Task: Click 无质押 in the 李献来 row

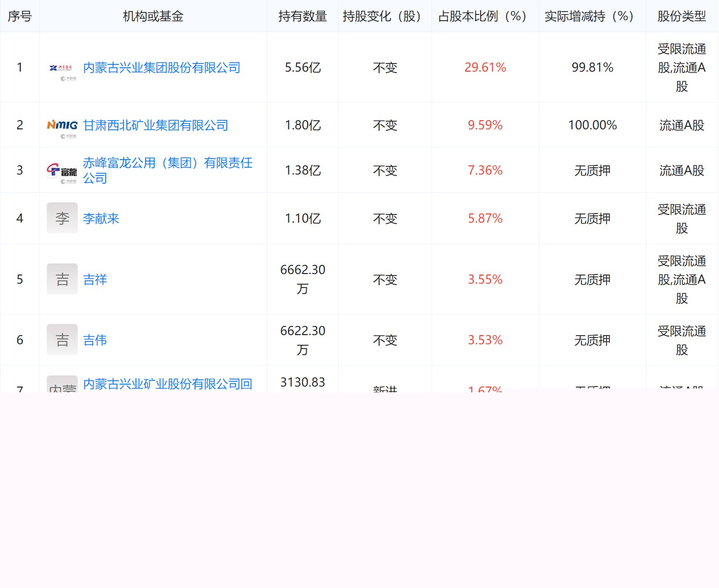Action: (593, 219)
